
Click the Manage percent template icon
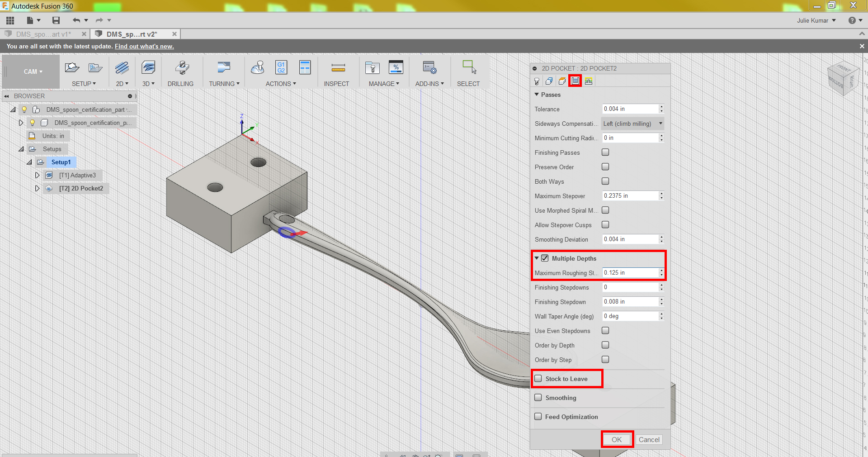point(396,68)
